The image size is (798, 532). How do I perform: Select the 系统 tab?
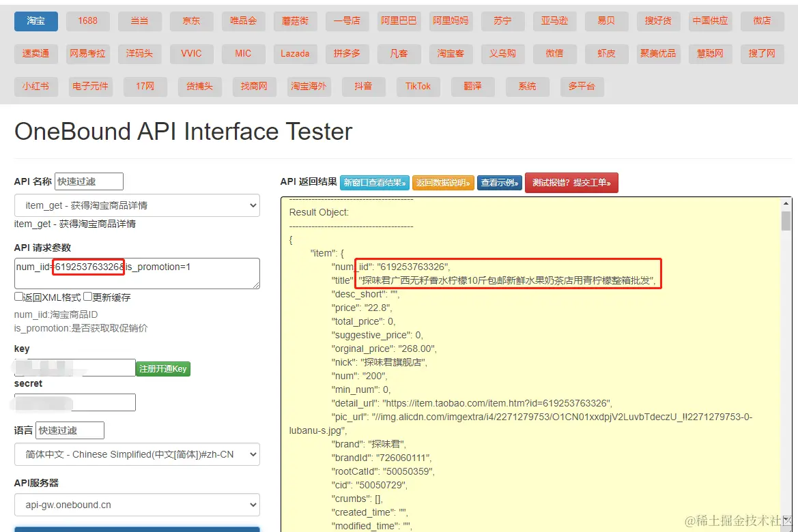pyautogui.click(x=527, y=86)
